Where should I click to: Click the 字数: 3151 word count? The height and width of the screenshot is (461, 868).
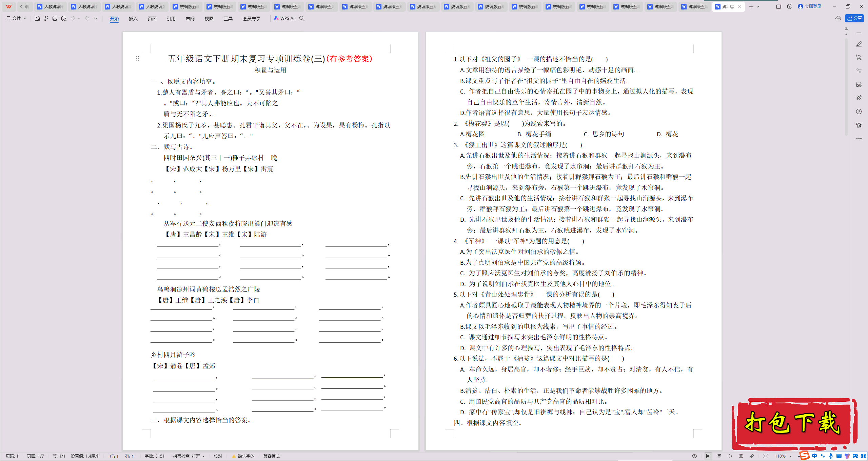point(155,456)
